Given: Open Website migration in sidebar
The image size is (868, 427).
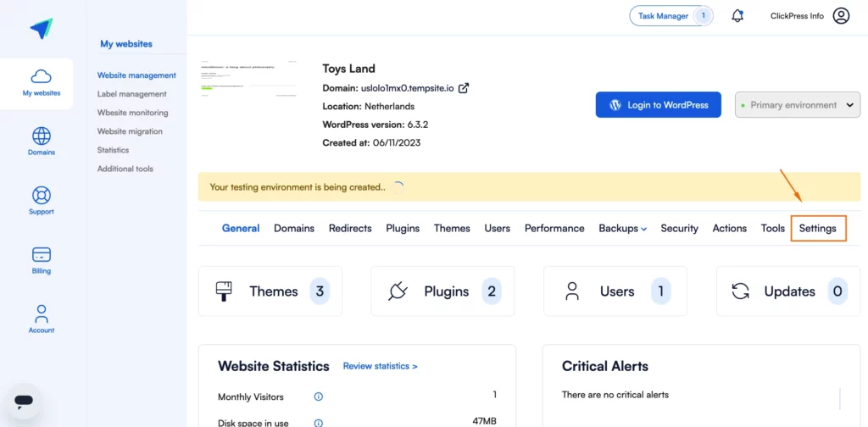Looking at the screenshot, I should [x=130, y=131].
